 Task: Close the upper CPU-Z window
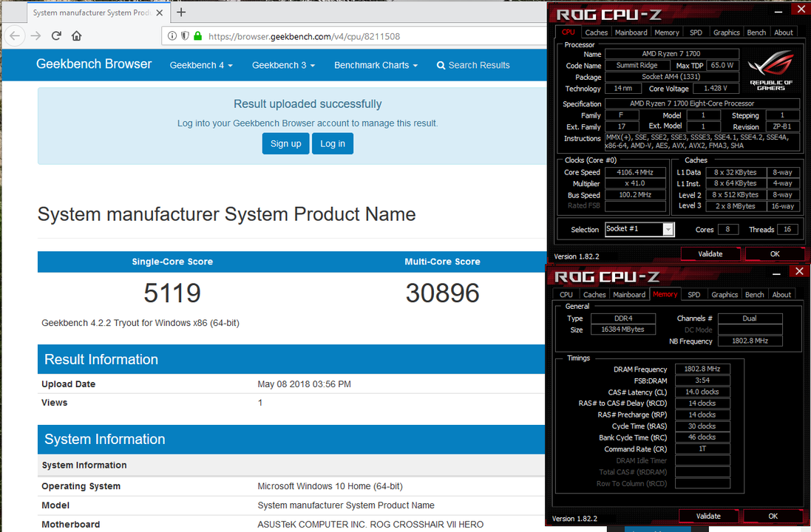coord(800,10)
